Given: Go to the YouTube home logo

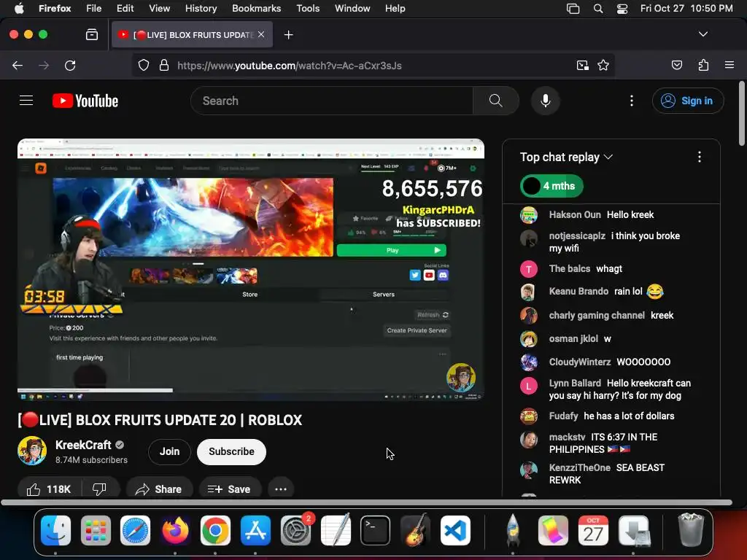Looking at the screenshot, I should click(x=85, y=101).
